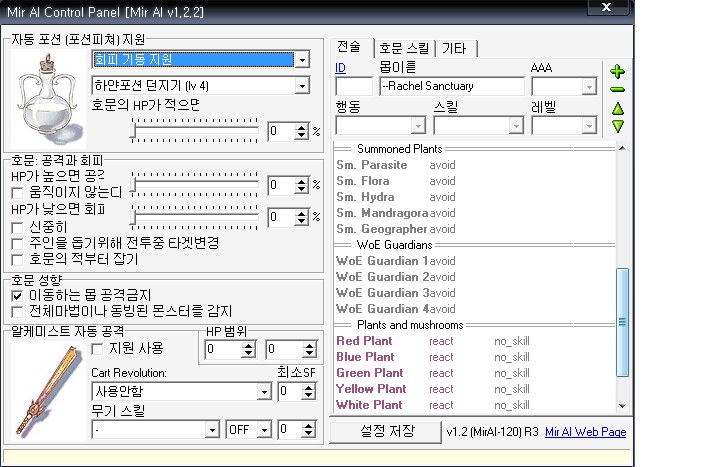Click the green up arrow icon
Viewport: 720px width, 467px height.
point(618,108)
